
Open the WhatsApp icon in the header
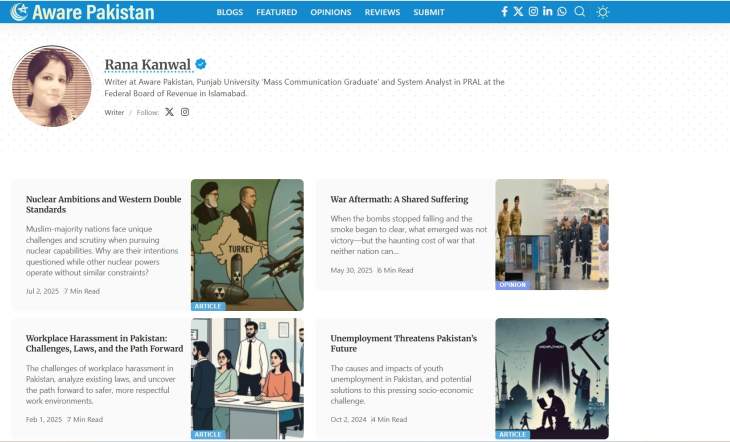click(x=562, y=12)
